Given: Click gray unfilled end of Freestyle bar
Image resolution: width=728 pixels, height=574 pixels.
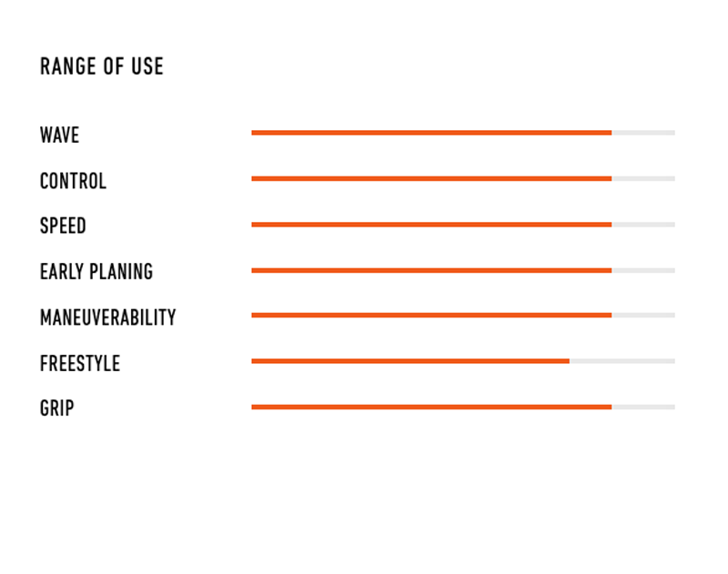Looking at the screenshot, I should 622,361.
